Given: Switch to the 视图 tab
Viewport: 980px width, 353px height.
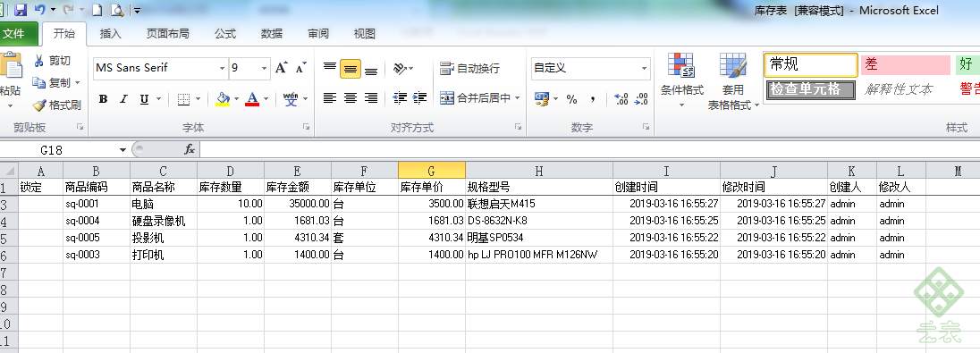Looking at the screenshot, I should 365,34.
